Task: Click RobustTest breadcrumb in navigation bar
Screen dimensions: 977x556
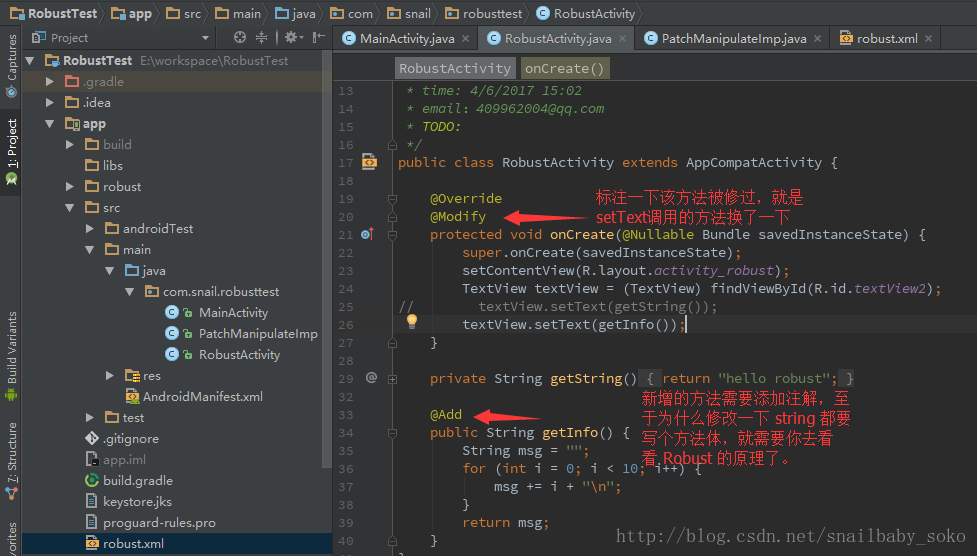Action: tap(54, 13)
